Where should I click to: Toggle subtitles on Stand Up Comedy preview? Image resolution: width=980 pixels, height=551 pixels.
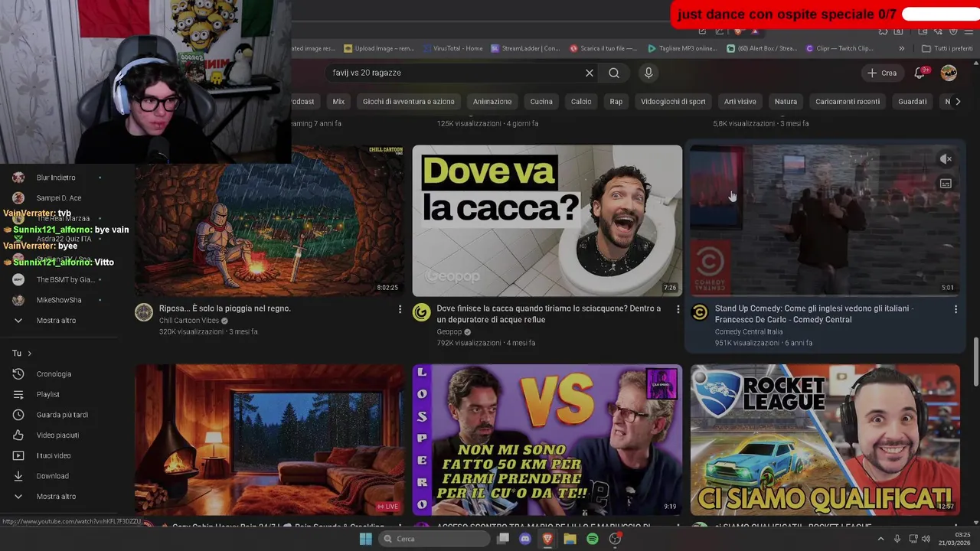946,184
